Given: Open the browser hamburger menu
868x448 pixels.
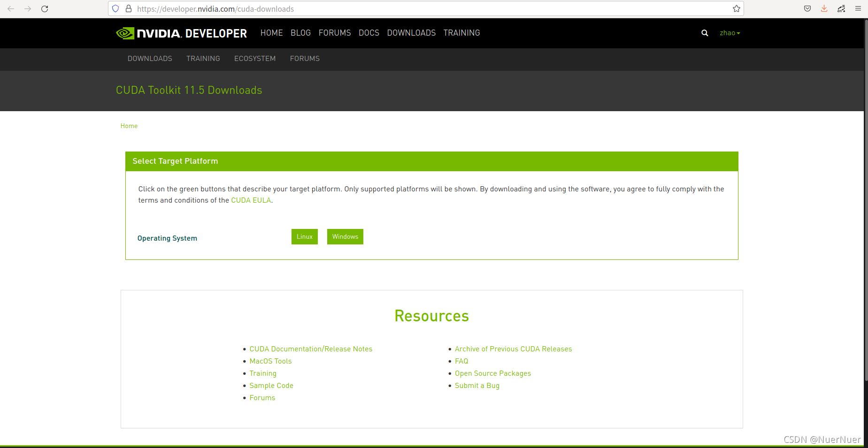Looking at the screenshot, I should (x=858, y=9).
